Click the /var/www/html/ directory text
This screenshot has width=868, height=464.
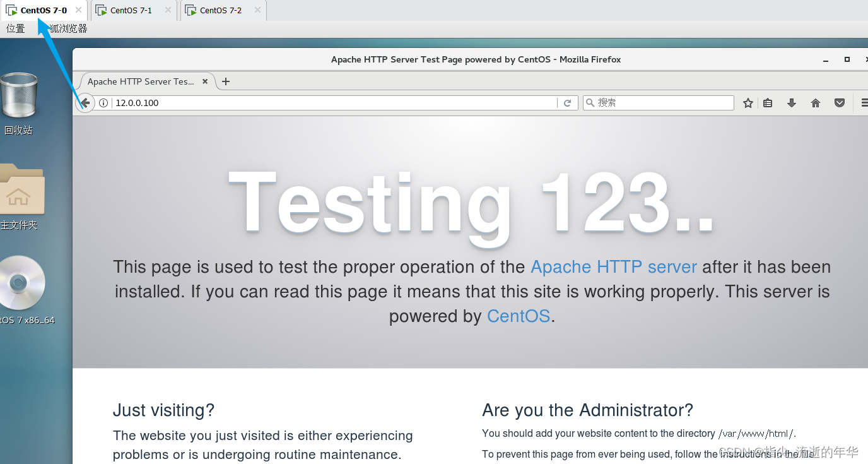756,434
